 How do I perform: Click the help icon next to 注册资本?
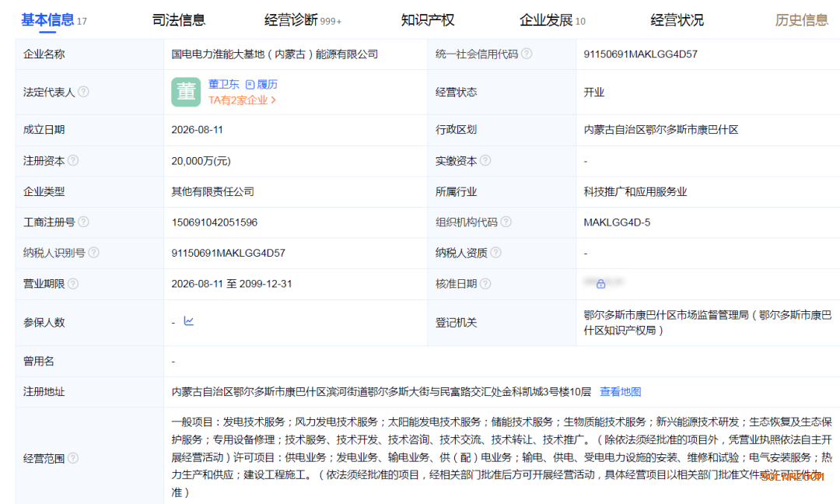pos(73,160)
